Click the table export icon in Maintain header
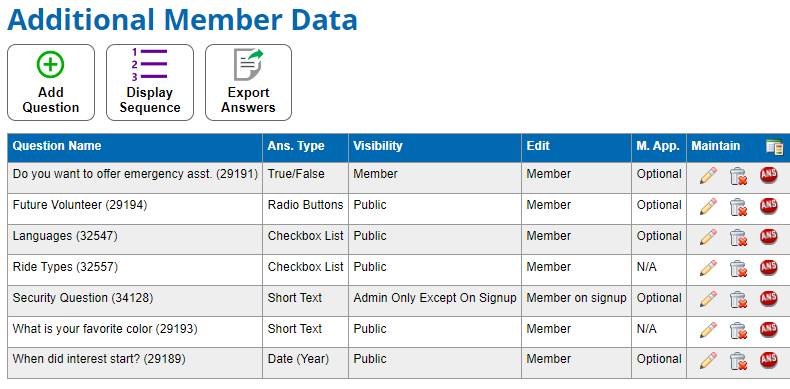This screenshot has height=389, width=790. (774, 147)
